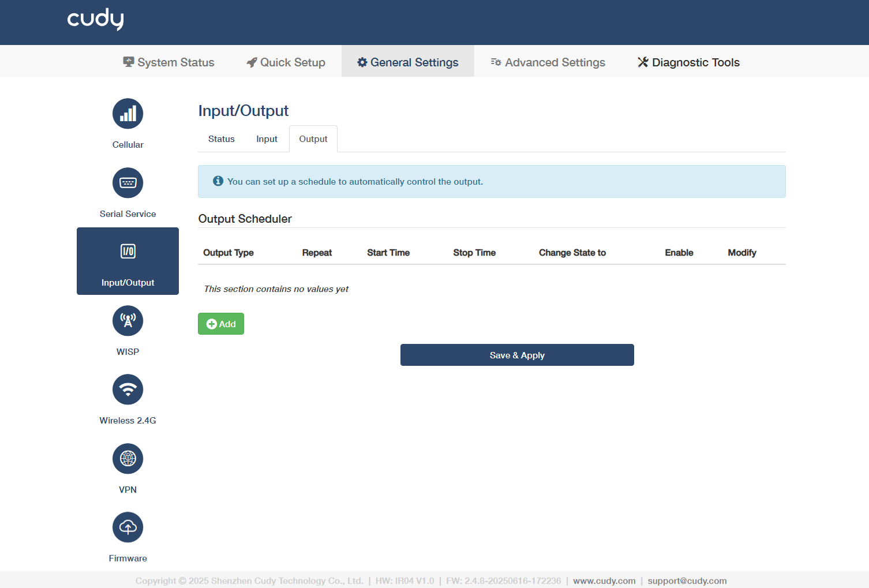
Task: Open Quick Setup
Action: coord(285,62)
